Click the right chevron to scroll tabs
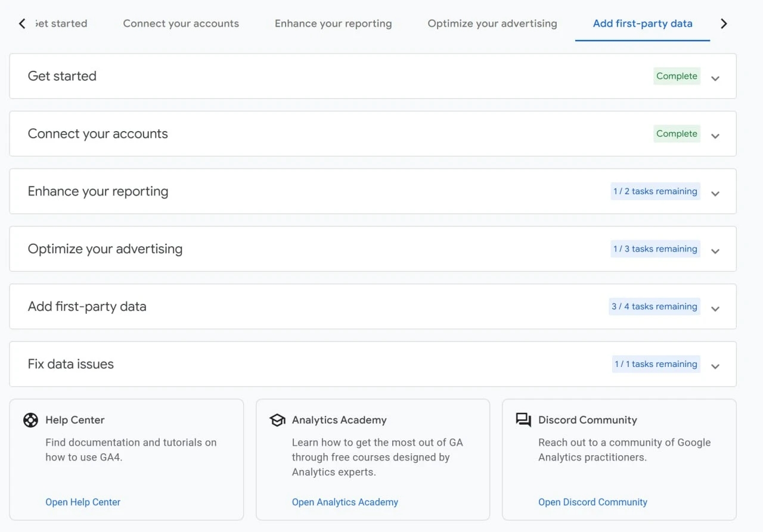 point(724,23)
